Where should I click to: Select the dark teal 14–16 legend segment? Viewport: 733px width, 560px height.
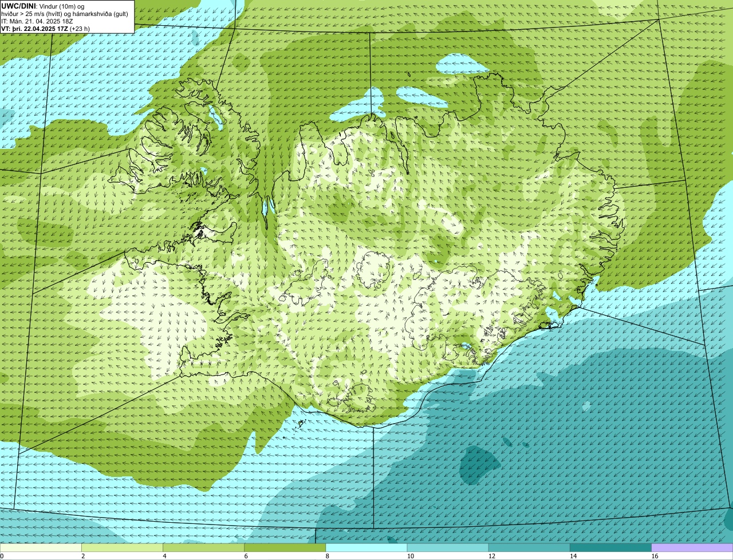click(x=610, y=548)
